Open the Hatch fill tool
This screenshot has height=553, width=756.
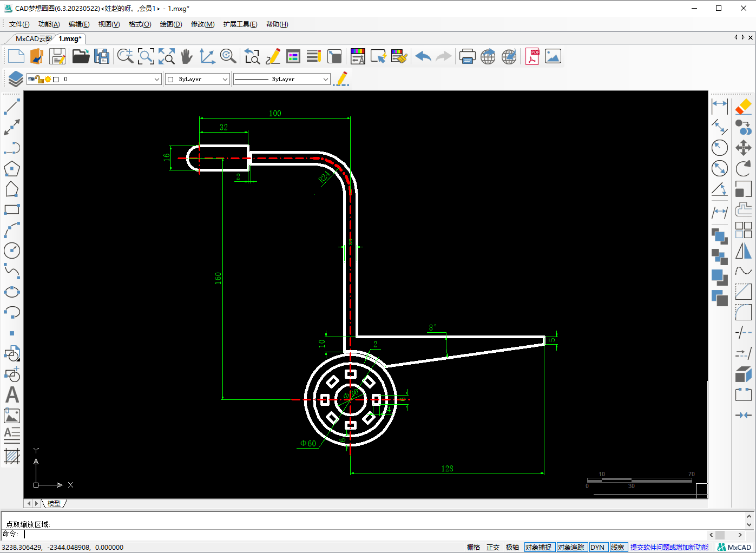tap(12, 456)
